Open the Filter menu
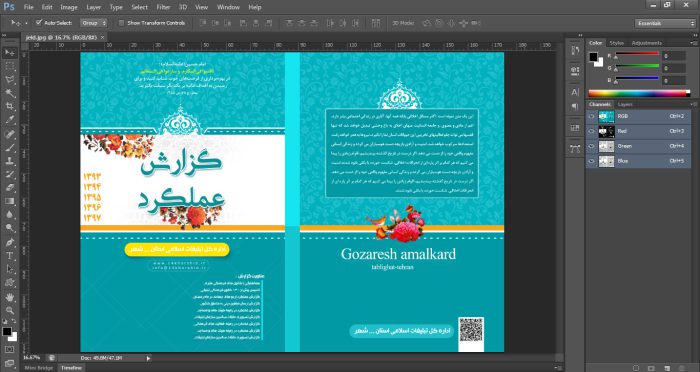 pyautogui.click(x=163, y=7)
